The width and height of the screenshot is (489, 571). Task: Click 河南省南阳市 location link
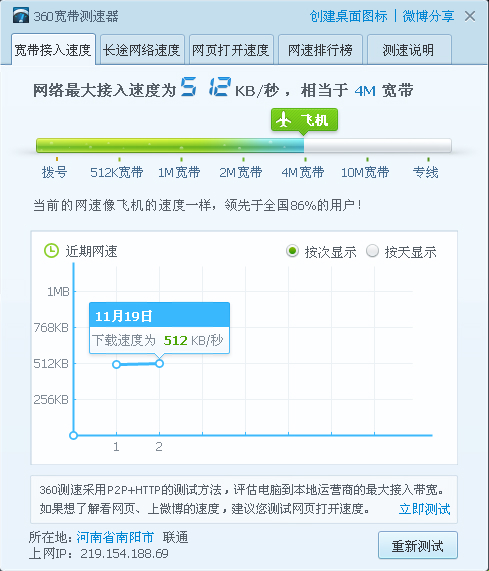115,537
